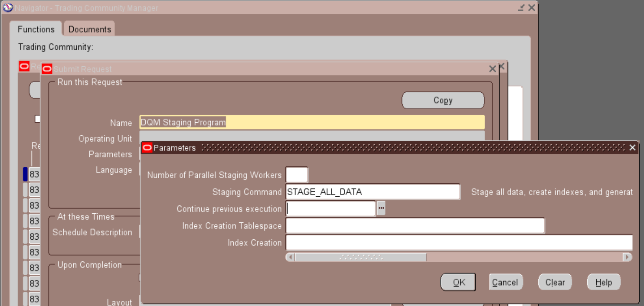
Task: Close the Submit Request window
Action: tap(493, 69)
